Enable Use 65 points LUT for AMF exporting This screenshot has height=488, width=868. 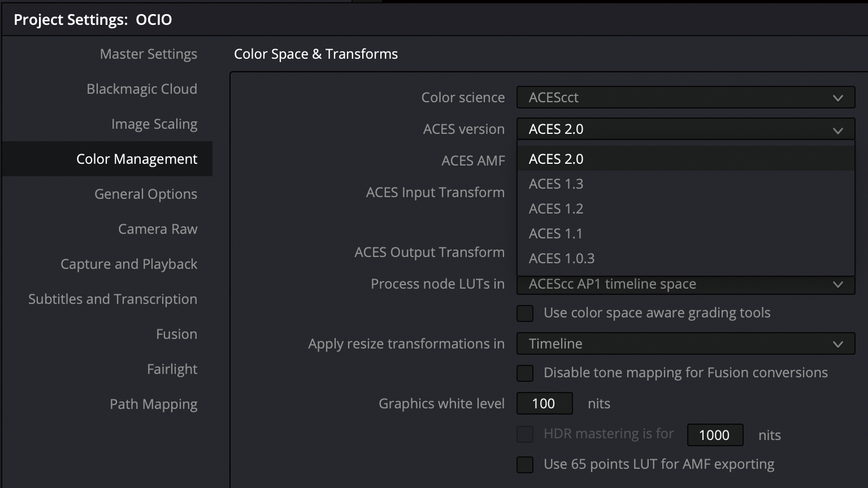click(x=525, y=464)
